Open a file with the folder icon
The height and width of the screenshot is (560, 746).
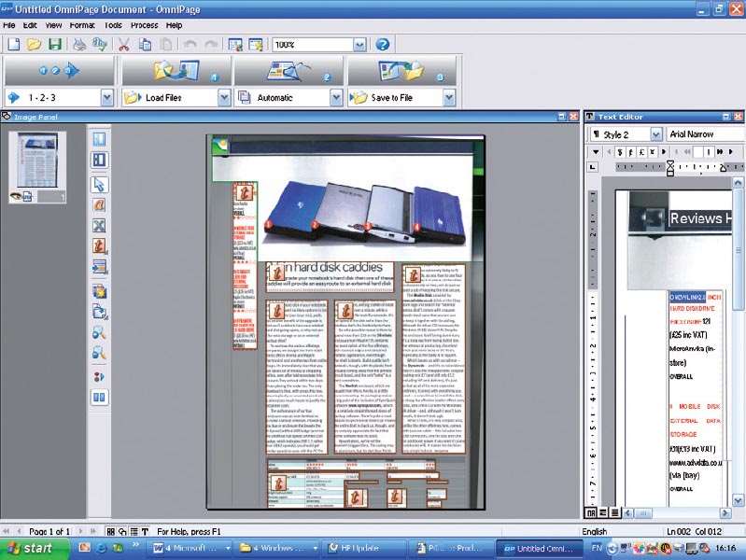34,45
